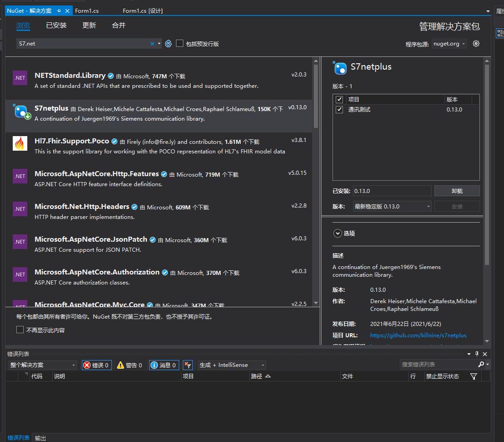Image resolution: width=504 pixels, height=442 pixels.
Task: Click the package list scrollbar thumb
Action: coord(316,97)
